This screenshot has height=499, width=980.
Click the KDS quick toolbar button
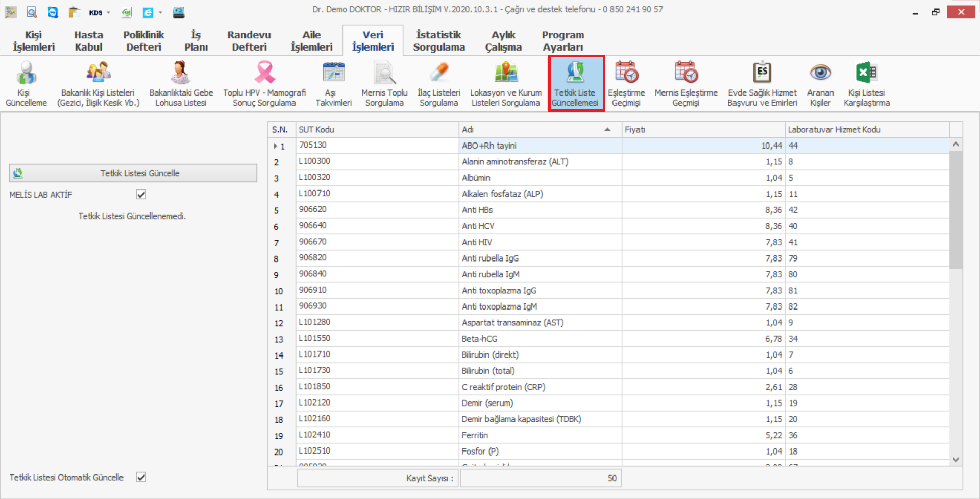click(95, 12)
